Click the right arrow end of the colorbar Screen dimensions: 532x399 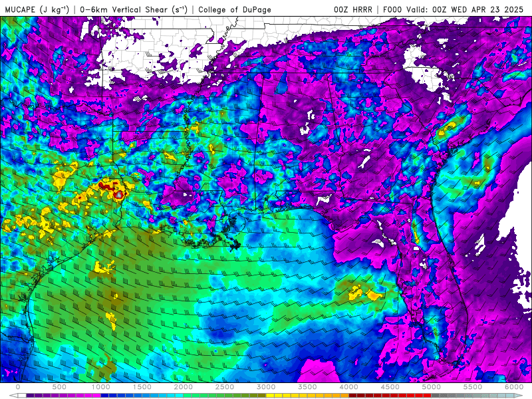(x=518, y=396)
